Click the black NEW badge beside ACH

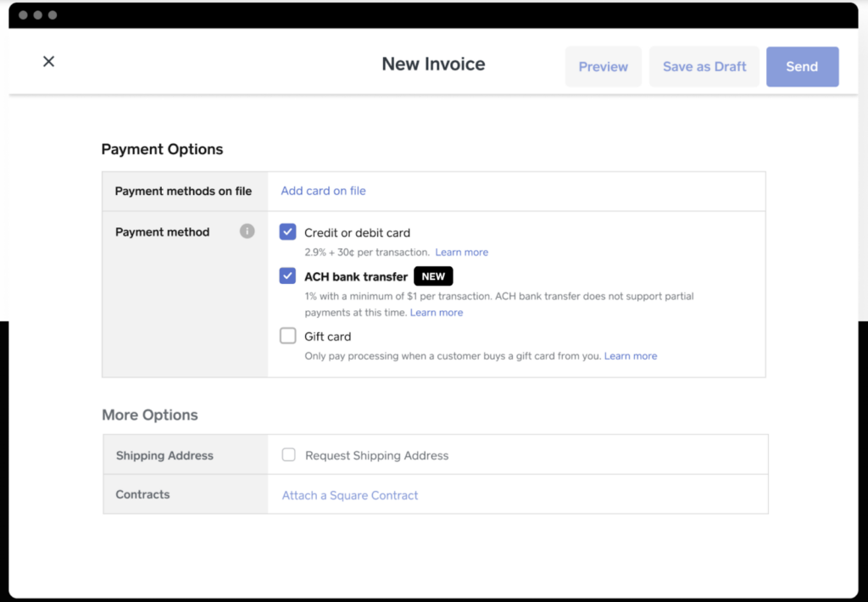click(433, 276)
